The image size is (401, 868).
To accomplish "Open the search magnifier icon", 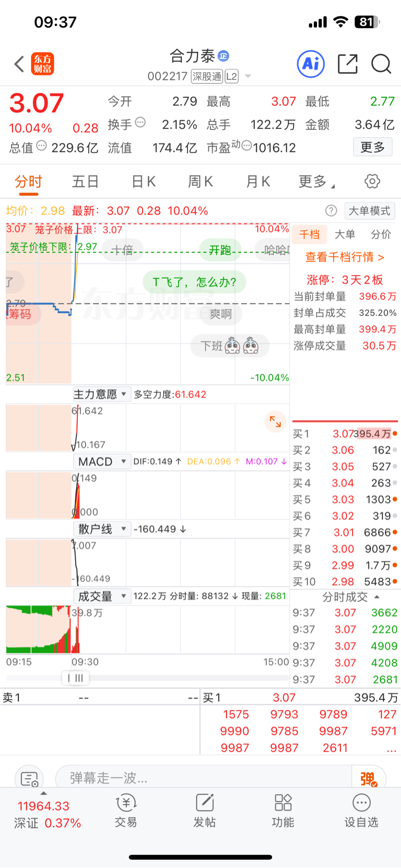I will [381, 64].
